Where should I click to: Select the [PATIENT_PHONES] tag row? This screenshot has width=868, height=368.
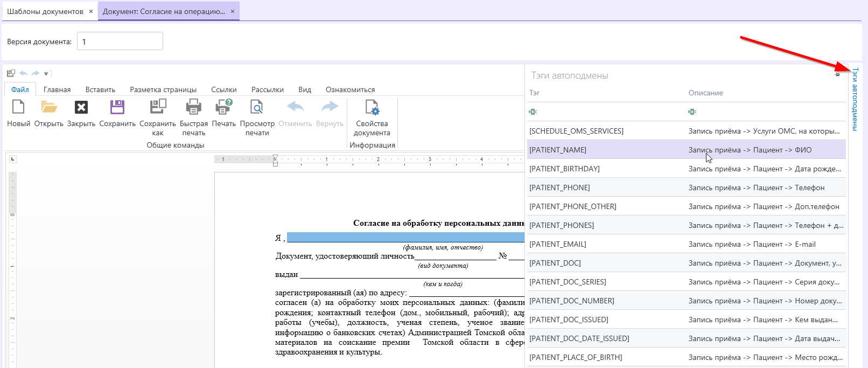tap(687, 225)
